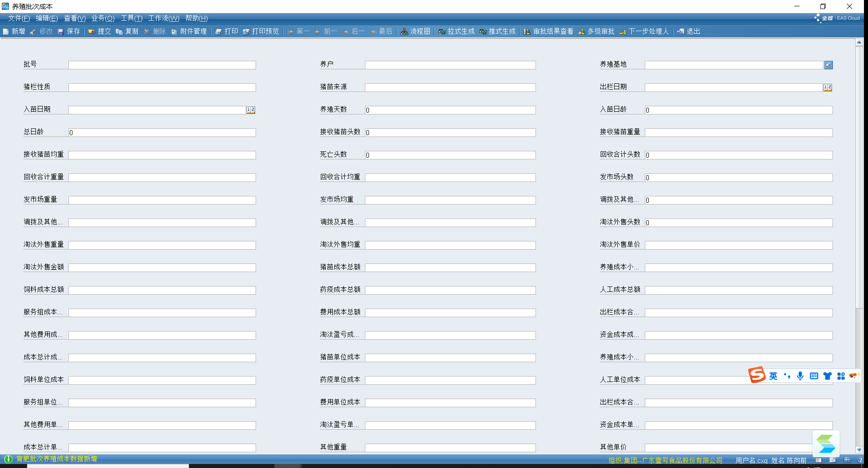The width and height of the screenshot is (868, 468).
Task: Open the 入苗日期 calendar picker
Action: (x=251, y=110)
